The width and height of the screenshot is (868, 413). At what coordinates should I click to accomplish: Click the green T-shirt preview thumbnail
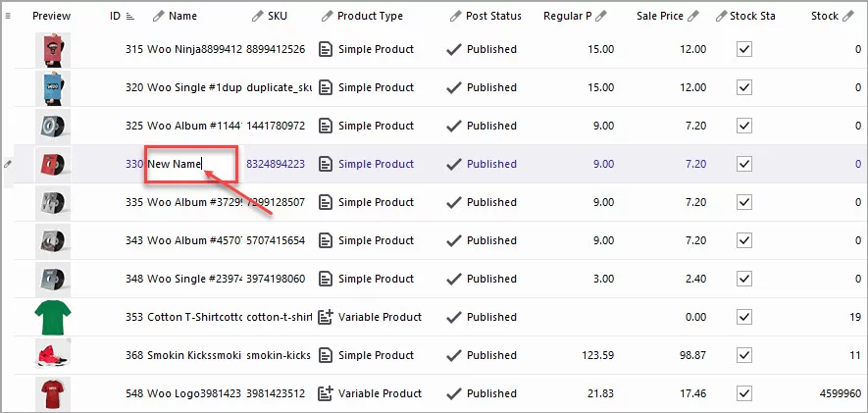coord(53,317)
